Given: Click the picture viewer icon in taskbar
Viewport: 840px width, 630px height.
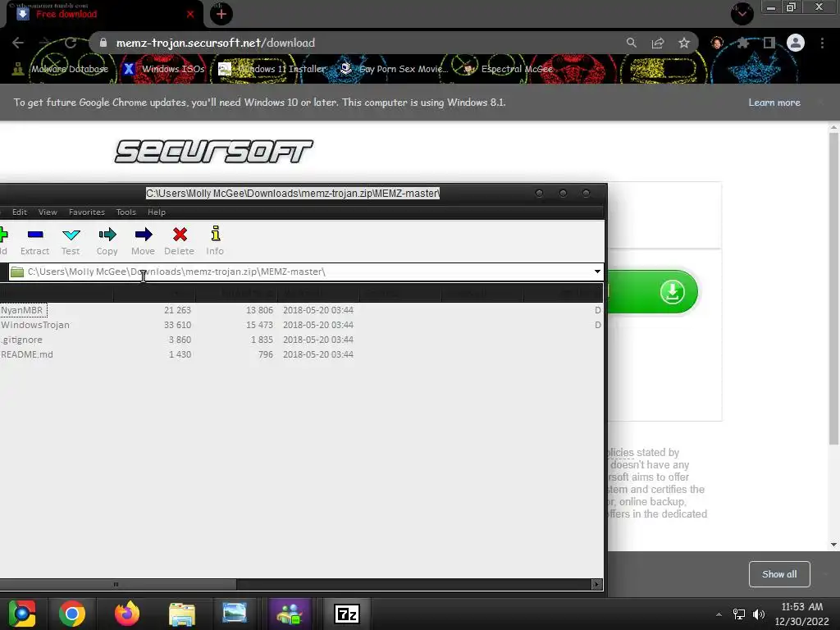Looking at the screenshot, I should (235, 614).
